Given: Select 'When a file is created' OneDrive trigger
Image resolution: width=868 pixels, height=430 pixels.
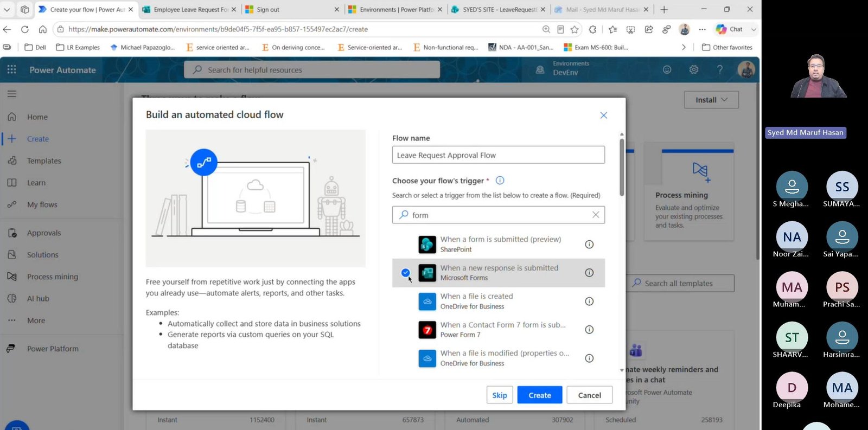Looking at the screenshot, I should coord(499,301).
